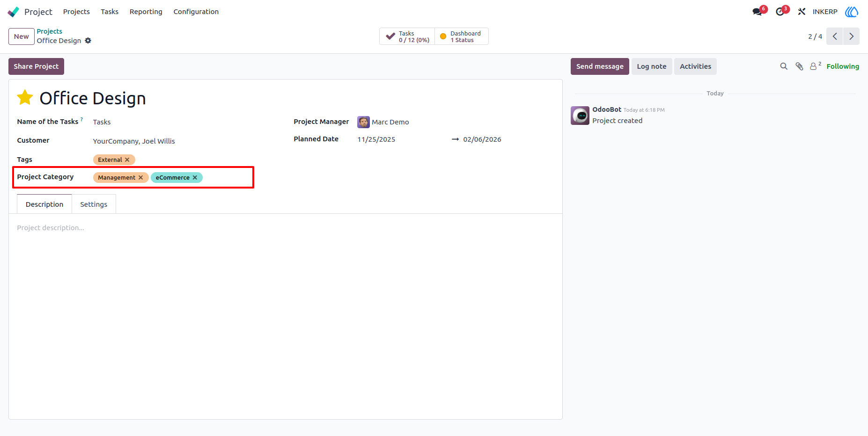Remove the External tag
868x436 pixels.
(x=127, y=160)
